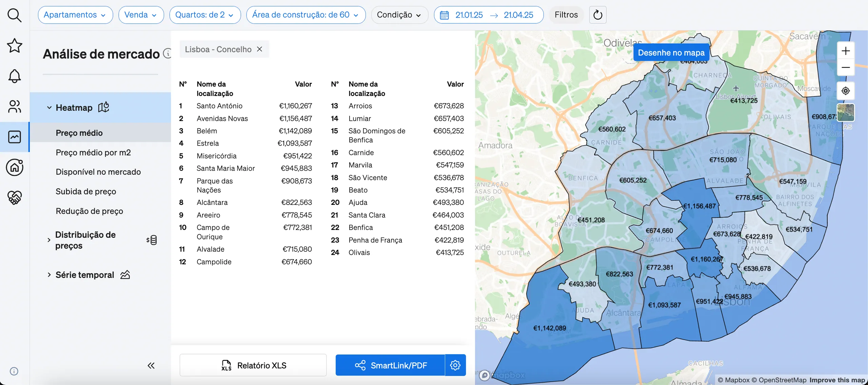The height and width of the screenshot is (385, 868).
Task: Center map on my location
Action: (846, 91)
